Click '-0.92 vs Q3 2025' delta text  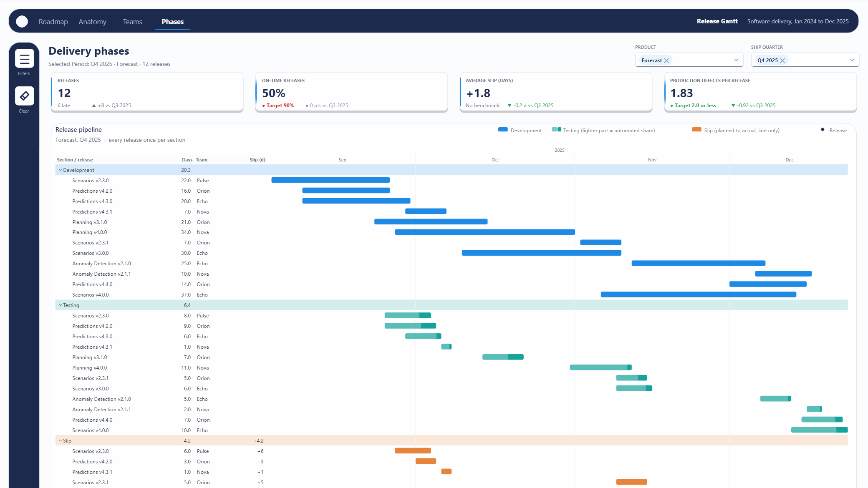756,106
